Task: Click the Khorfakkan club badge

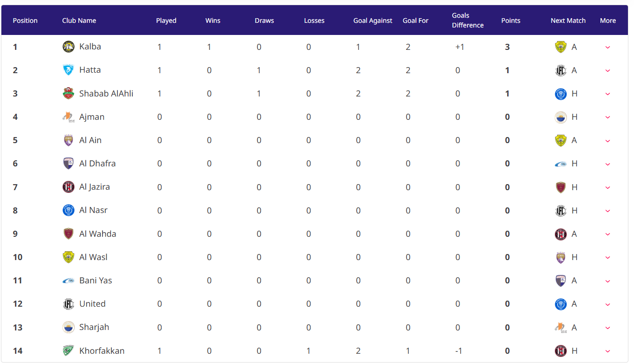Action: click(x=69, y=351)
